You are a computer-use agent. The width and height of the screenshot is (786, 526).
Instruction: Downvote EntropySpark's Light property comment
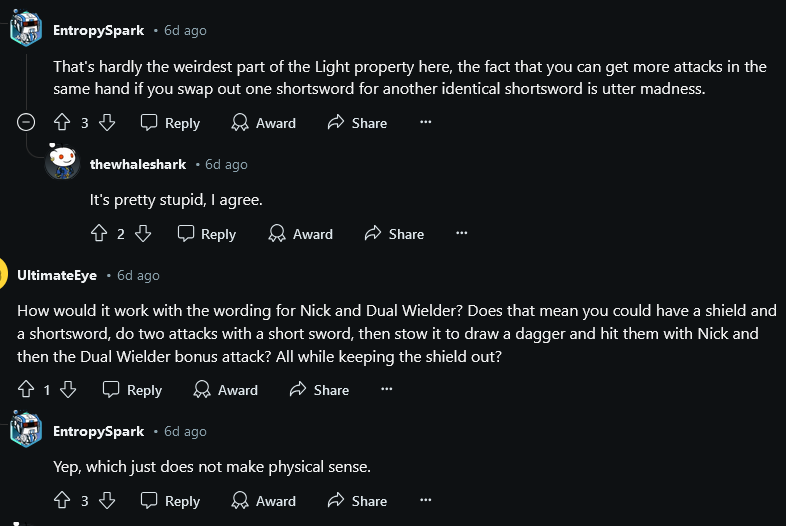tap(107, 123)
